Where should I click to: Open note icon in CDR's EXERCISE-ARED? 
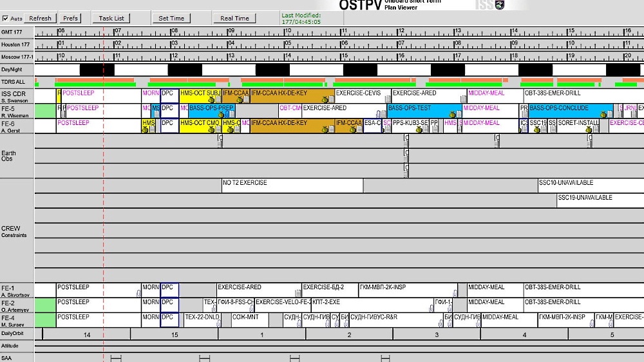tap(463, 99)
